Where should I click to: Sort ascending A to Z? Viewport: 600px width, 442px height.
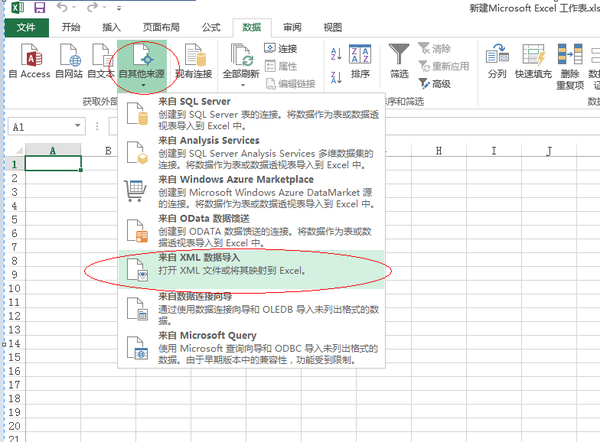point(336,54)
